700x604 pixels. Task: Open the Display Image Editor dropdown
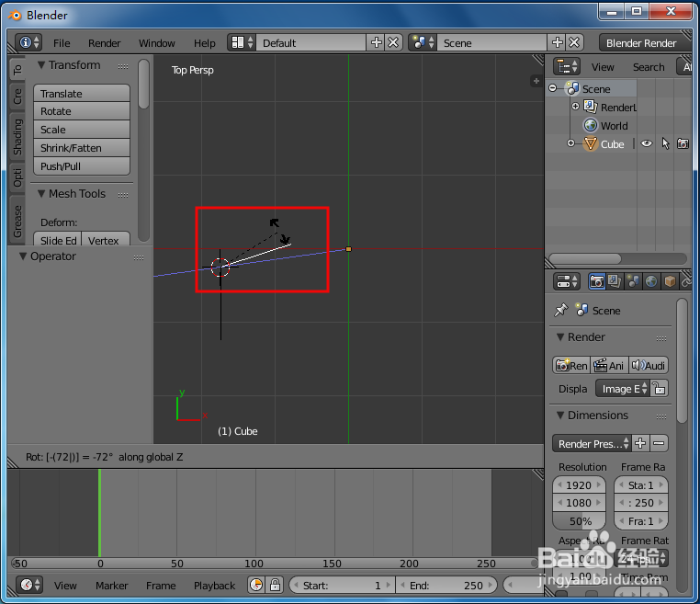pyautogui.click(x=622, y=388)
